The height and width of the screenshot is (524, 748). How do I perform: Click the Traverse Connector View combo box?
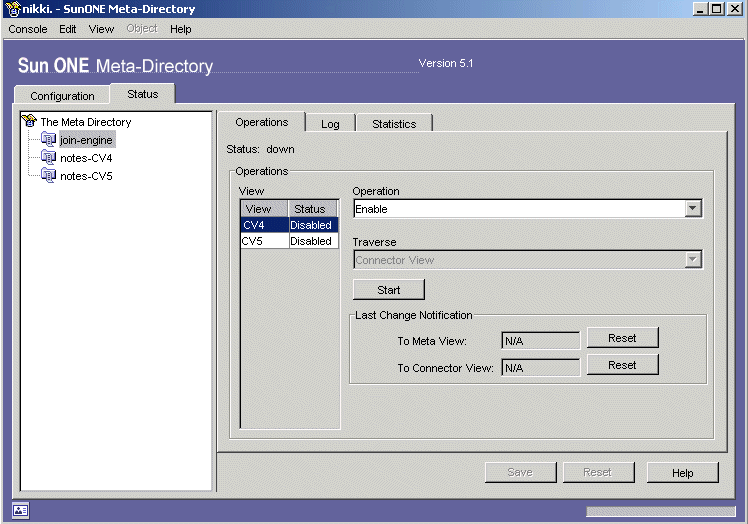[528, 260]
